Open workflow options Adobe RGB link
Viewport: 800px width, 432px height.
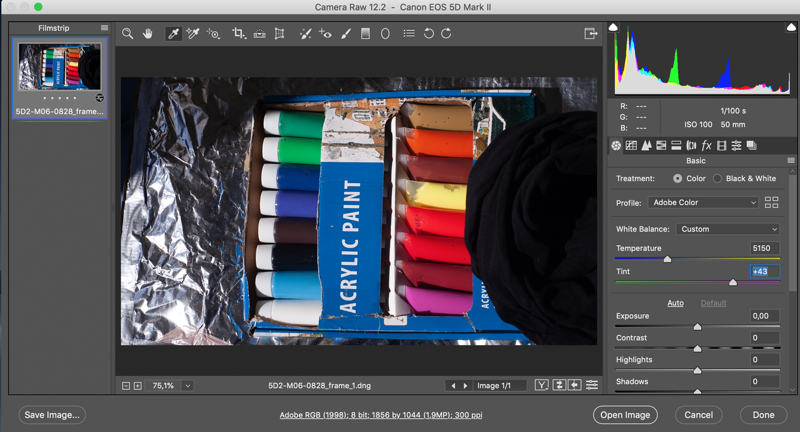tap(381, 415)
